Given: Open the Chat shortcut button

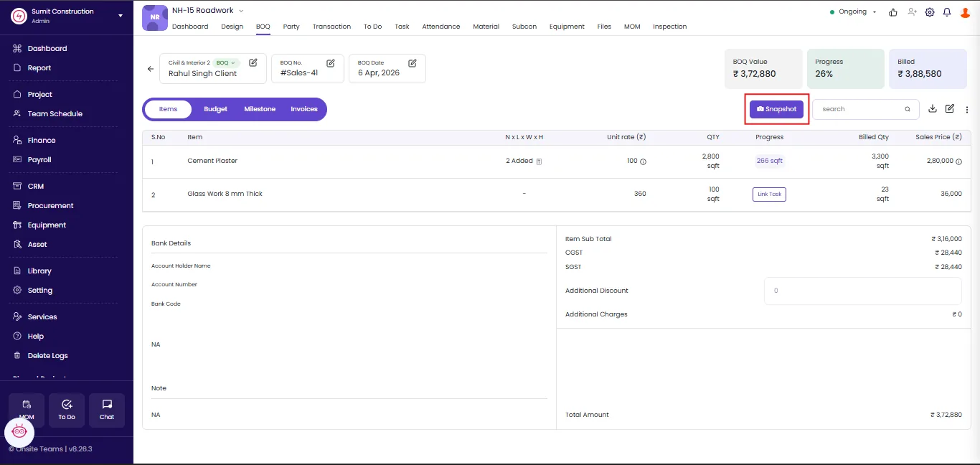Looking at the screenshot, I should (x=107, y=410).
